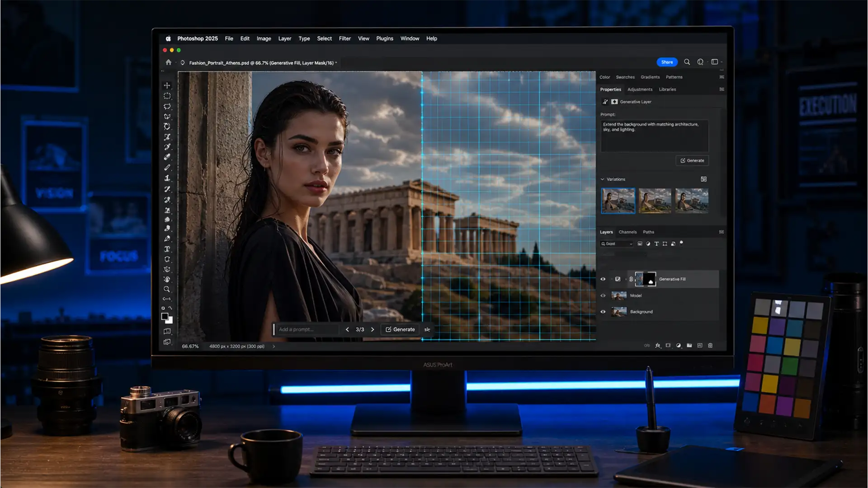Select the Move tool
Screen dimensions: 868x488
(x=167, y=85)
